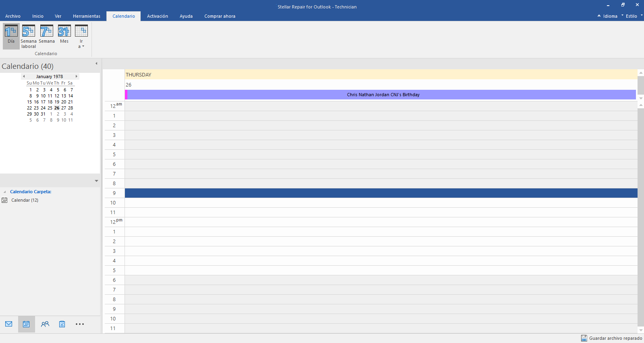Open the Ayuda tab

pyautogui.click(x=186, y=16)
